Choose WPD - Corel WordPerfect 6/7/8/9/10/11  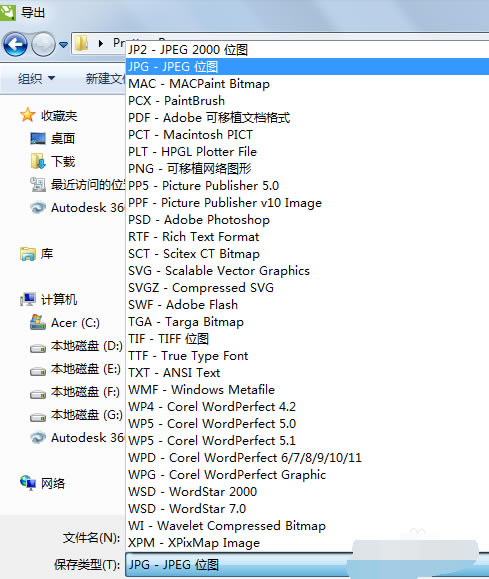[x=307, y=457]
